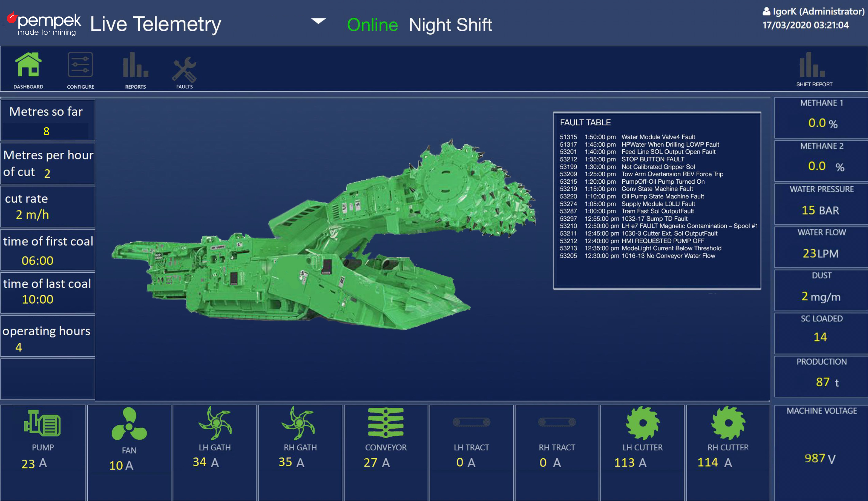Image resolution: width=868 pixels, height=501 pixels.
Task: Expand the Live Telemetry dropdown arrow
Action: (x=318, y=21)
